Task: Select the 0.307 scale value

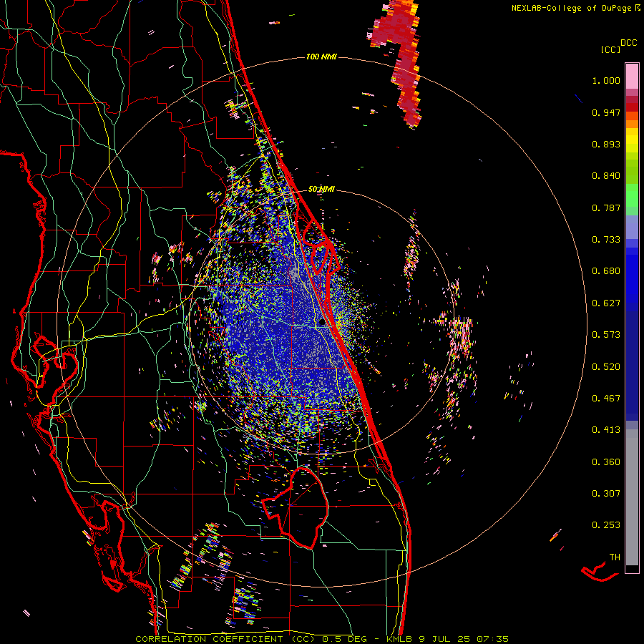Action: point(606,494)
